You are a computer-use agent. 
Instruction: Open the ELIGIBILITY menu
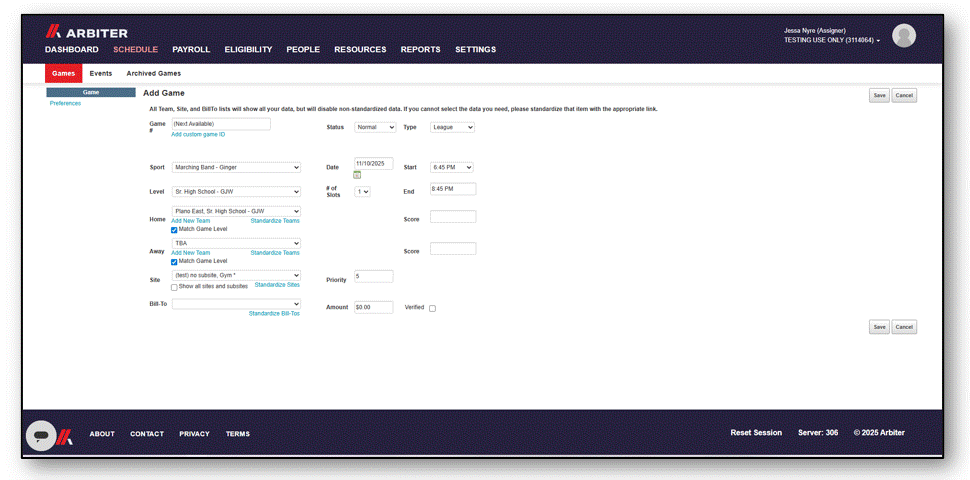pos(248,49)
